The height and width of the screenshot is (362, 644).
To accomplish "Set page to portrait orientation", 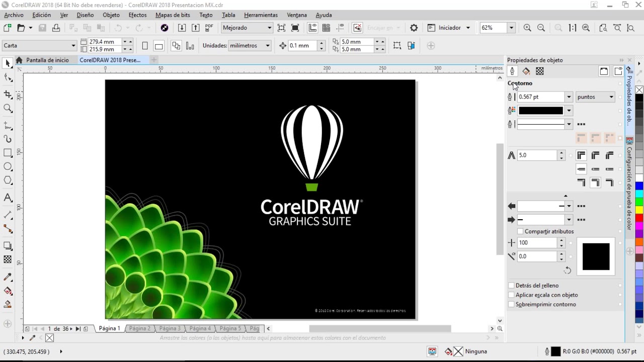I will 145,46.
